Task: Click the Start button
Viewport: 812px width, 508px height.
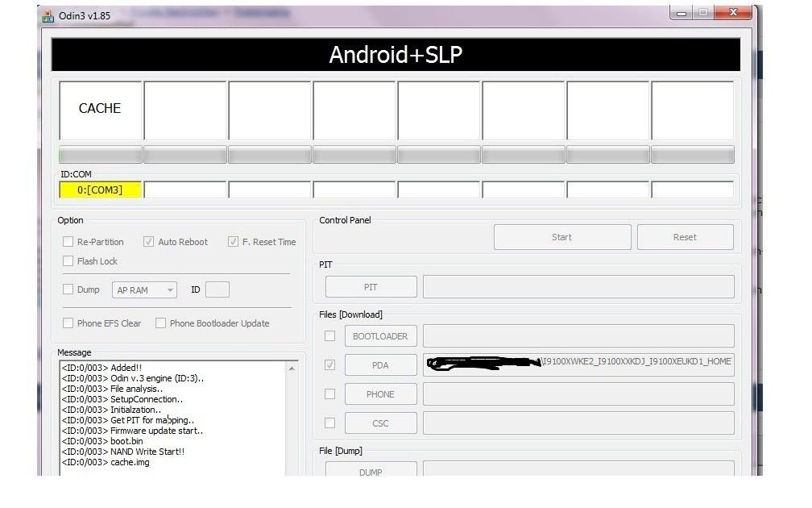Action: tap(562, 237)
